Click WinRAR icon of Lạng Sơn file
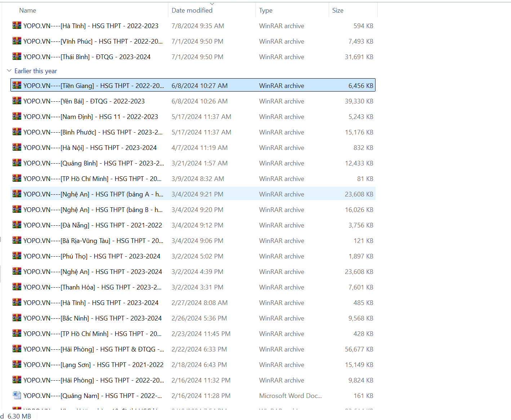Screen dimensions: 511x420 click(x=17, y=364)
